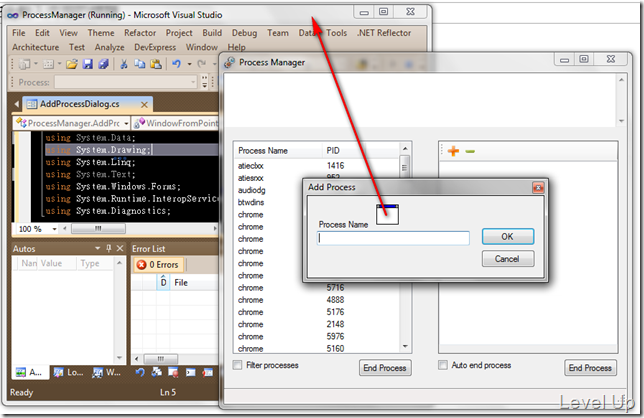644x418 pixels.
Task: Open the Autos panel window position dropdown
Action: 97,248
